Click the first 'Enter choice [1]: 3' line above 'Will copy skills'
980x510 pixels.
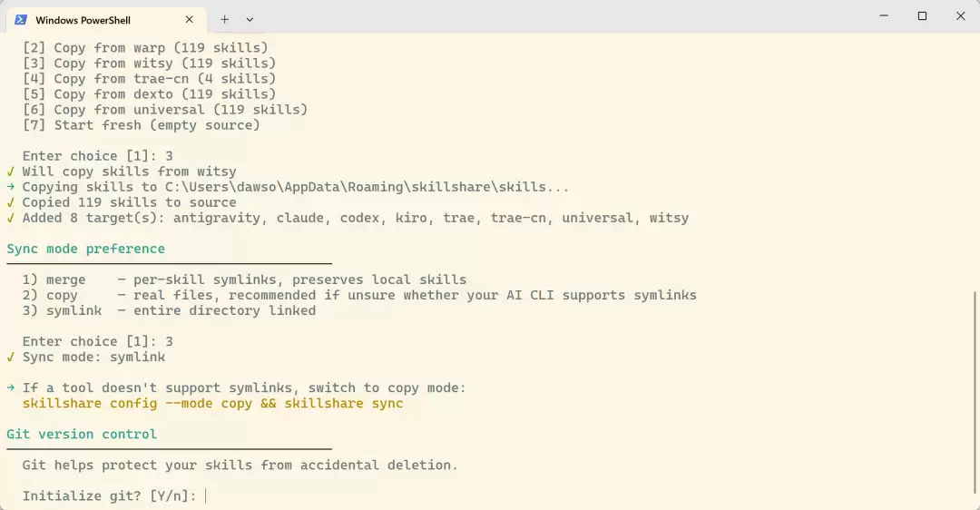[x=97, y=156]
